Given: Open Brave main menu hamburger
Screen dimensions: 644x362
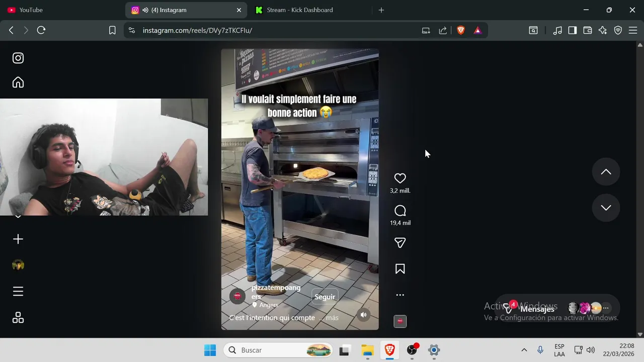Looking at the screenshot, I should pyautogui.click(x=632, y=30).
